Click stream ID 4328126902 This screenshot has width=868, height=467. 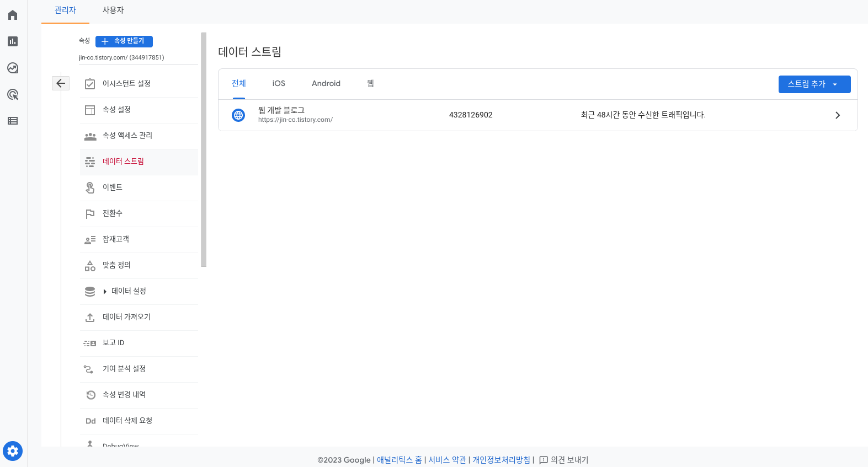click(x=471, y=115)
